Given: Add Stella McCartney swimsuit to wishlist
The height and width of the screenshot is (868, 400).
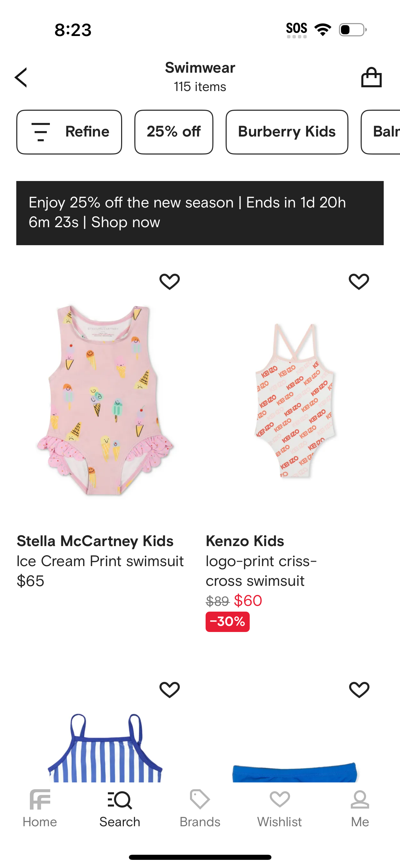Looking at the screenshot, I should (170, 282).
